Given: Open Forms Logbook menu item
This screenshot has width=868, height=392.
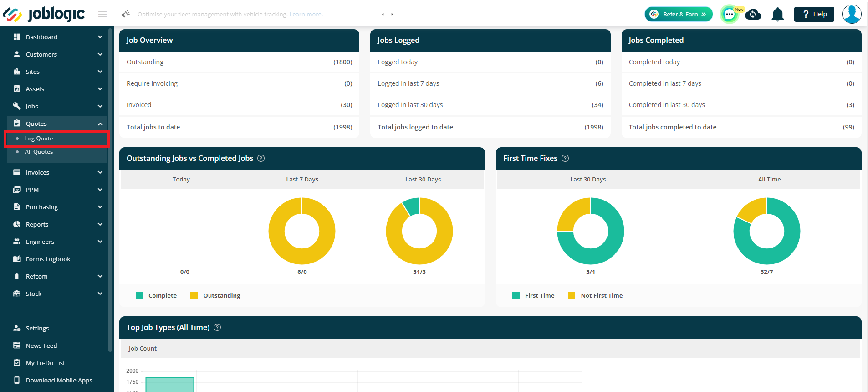Looking at the screenshot, I should [x=57, y=259].
